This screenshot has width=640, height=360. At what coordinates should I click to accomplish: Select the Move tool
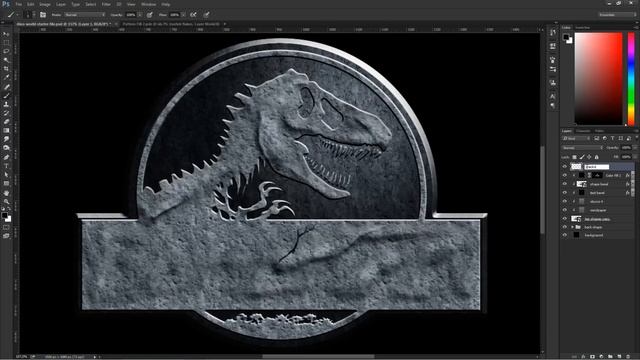tap(6, 34)
